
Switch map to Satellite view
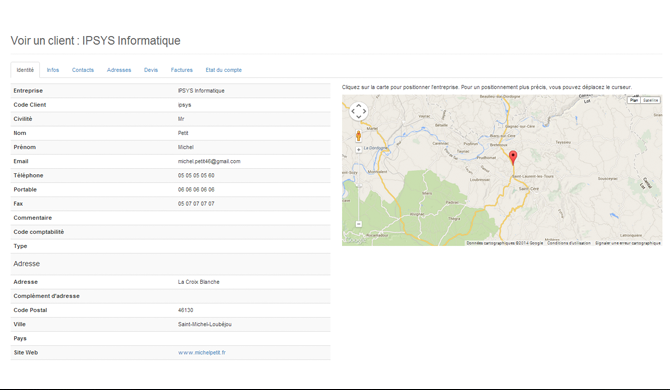tap(650, 100)
